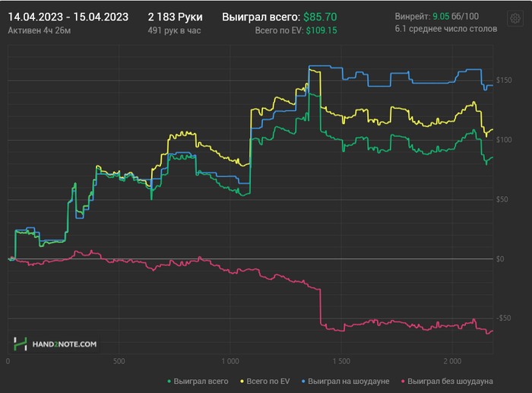
Task: Click the '500' x-axis label
Action: point(119,361)
